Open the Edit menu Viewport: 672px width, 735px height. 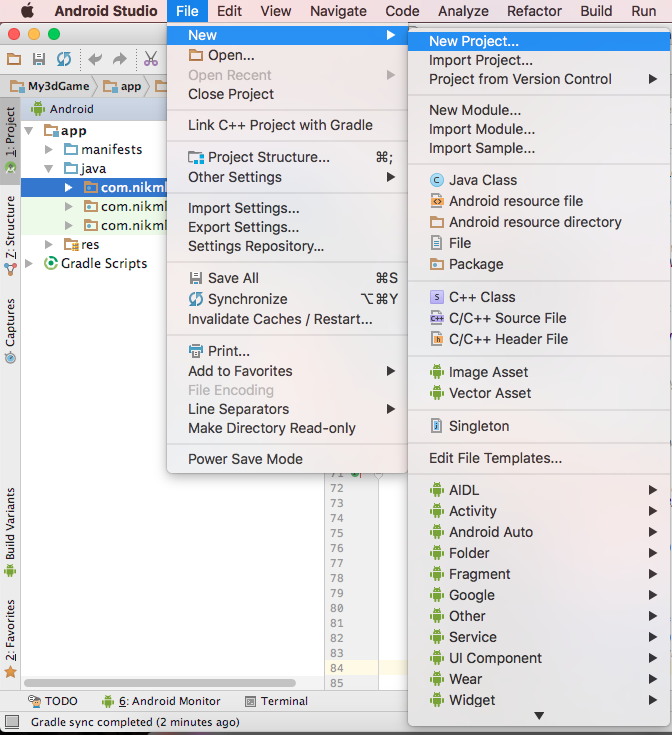229,11
